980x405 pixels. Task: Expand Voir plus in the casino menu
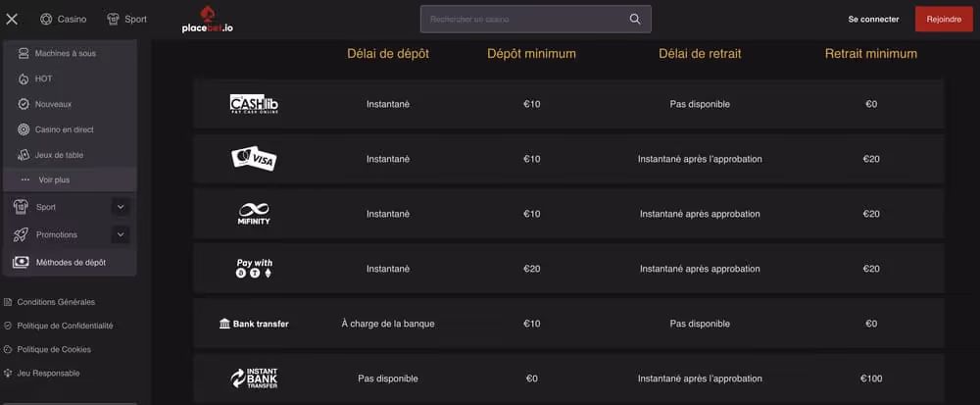[53, 180]
